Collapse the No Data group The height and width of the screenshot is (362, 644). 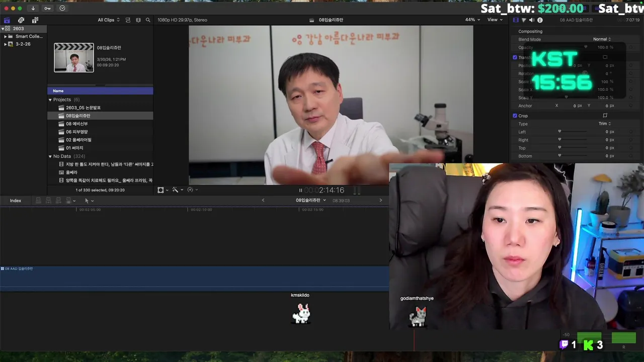[x=50, y=156]
